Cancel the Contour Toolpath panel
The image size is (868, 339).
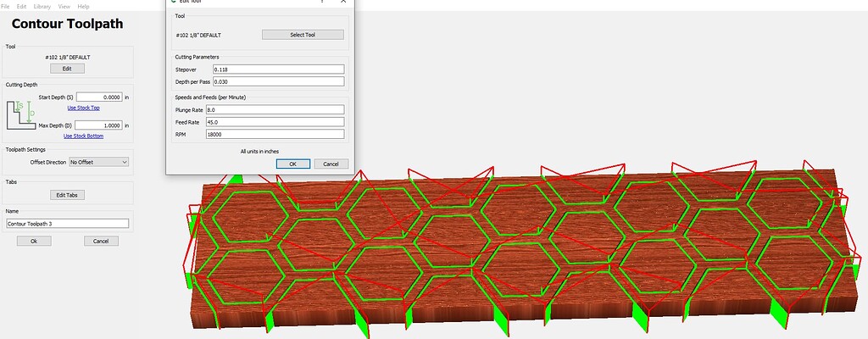click(x=101, y=241)
